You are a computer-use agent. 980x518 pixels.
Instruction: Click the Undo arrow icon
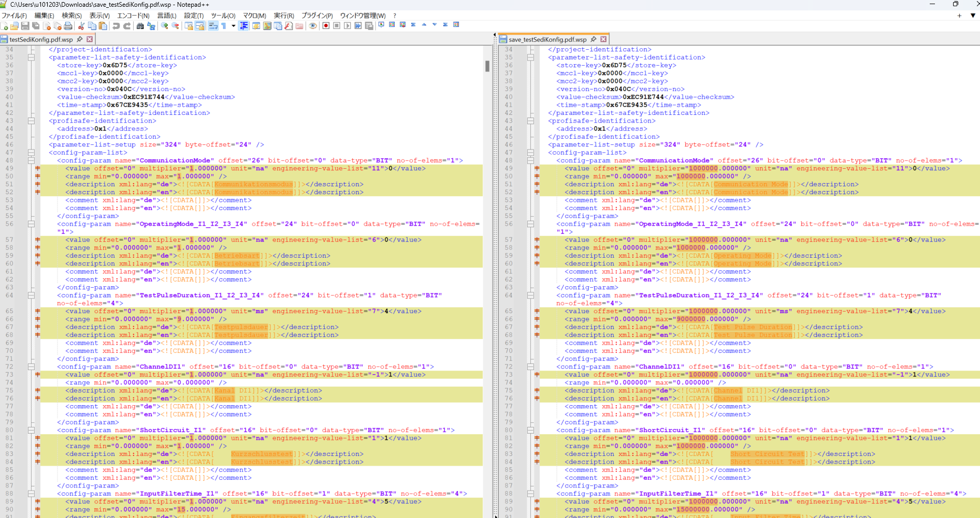(116, 26)
